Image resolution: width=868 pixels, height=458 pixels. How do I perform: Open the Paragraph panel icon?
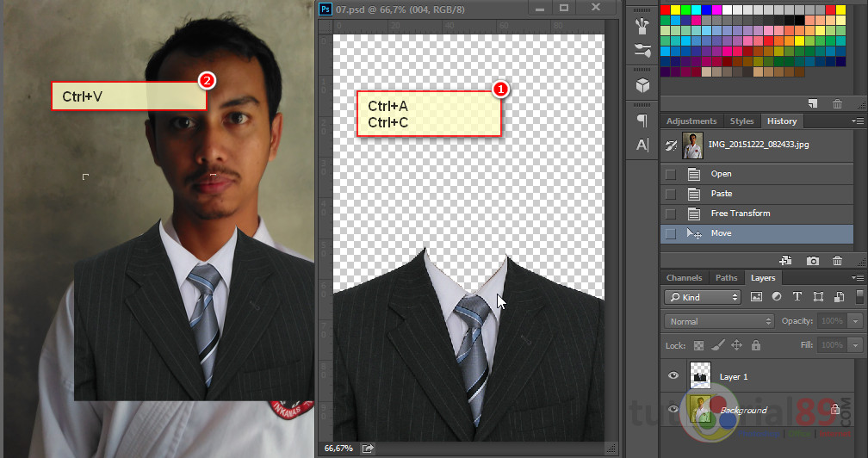(x=642, y=120)
